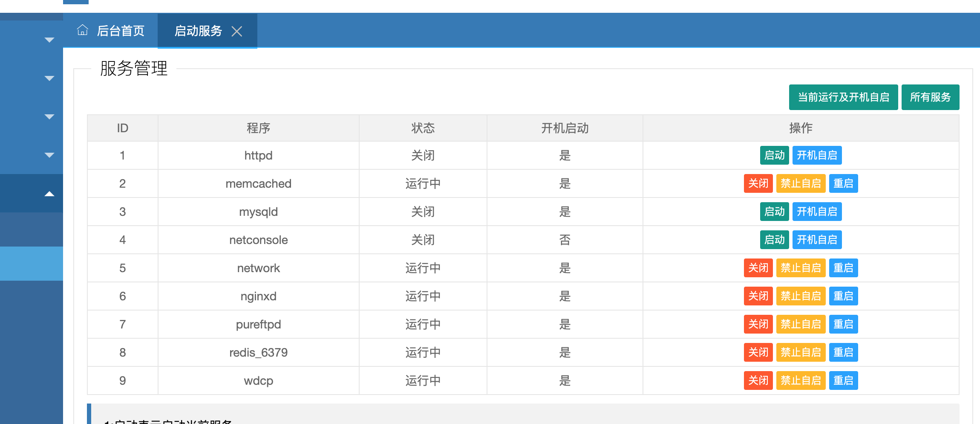Stop the pureftpd service
Screen dimensions: 980x424
(758, 324)
